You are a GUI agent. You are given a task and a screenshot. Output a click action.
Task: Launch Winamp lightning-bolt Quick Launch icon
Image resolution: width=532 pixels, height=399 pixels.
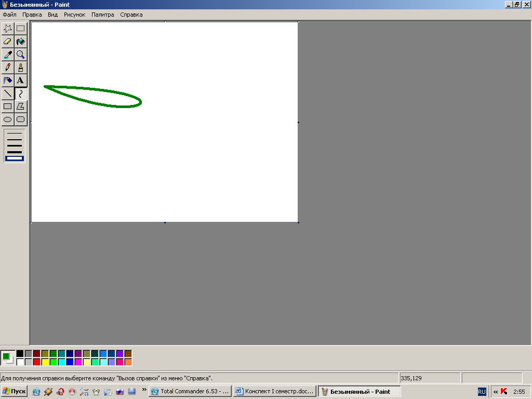click(48, 392)
